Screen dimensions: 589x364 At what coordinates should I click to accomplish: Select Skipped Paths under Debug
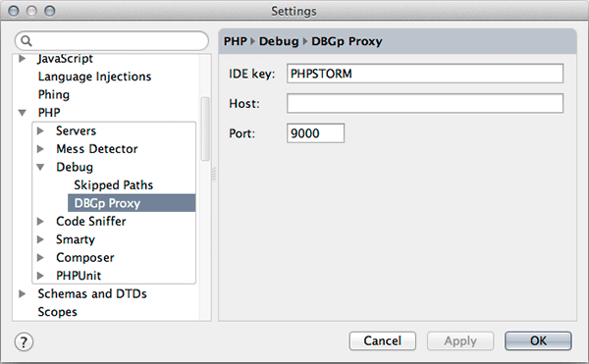click(114, 185)
